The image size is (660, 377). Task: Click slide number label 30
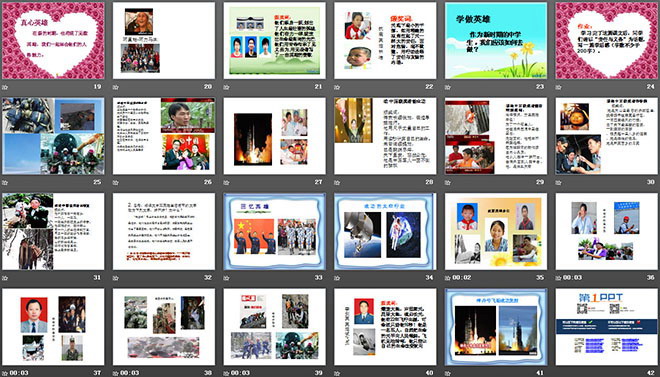651,182
